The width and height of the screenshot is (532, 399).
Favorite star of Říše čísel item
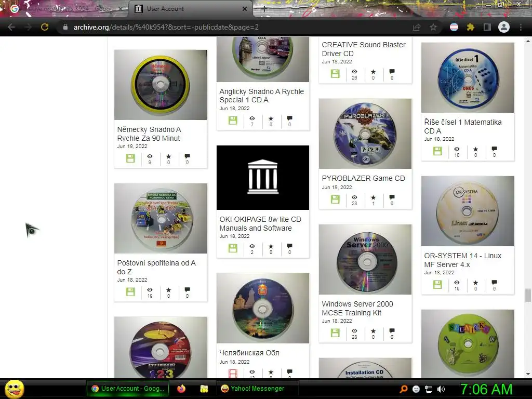(476, 149)
